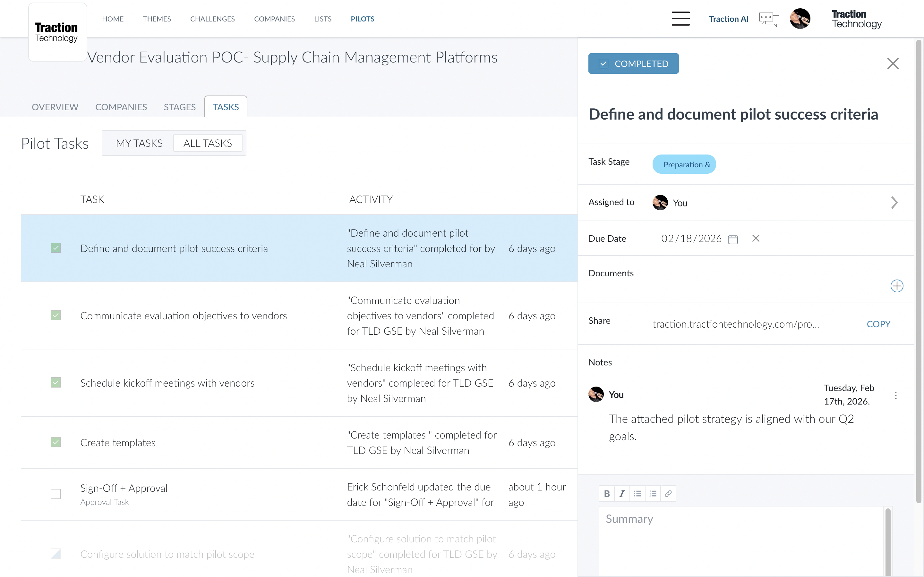The image size is (924, 577).
Task: Check the Sign-Off + Approval task checkbox
Action: click(56, 494)
